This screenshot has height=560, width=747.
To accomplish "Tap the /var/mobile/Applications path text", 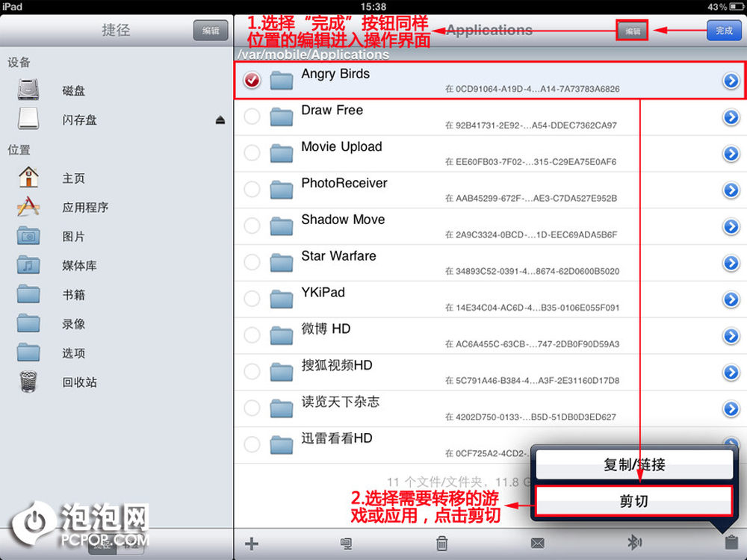I will tap(314, 55).
